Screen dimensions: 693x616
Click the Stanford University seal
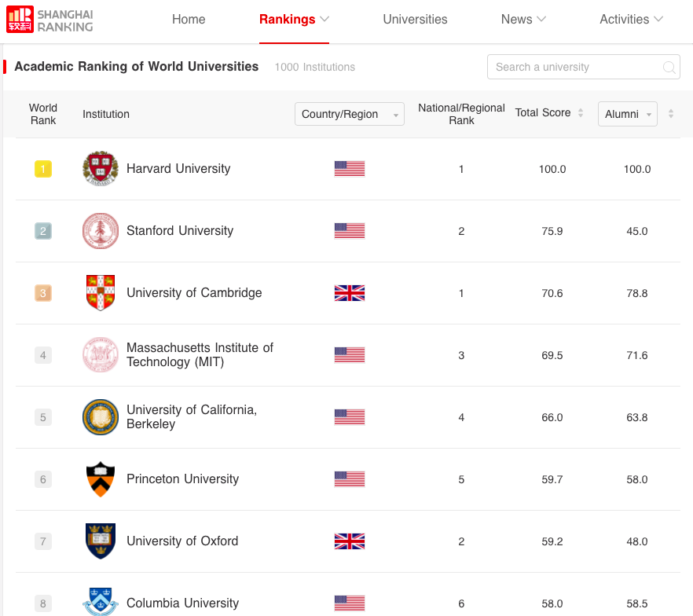coord(100,230)
